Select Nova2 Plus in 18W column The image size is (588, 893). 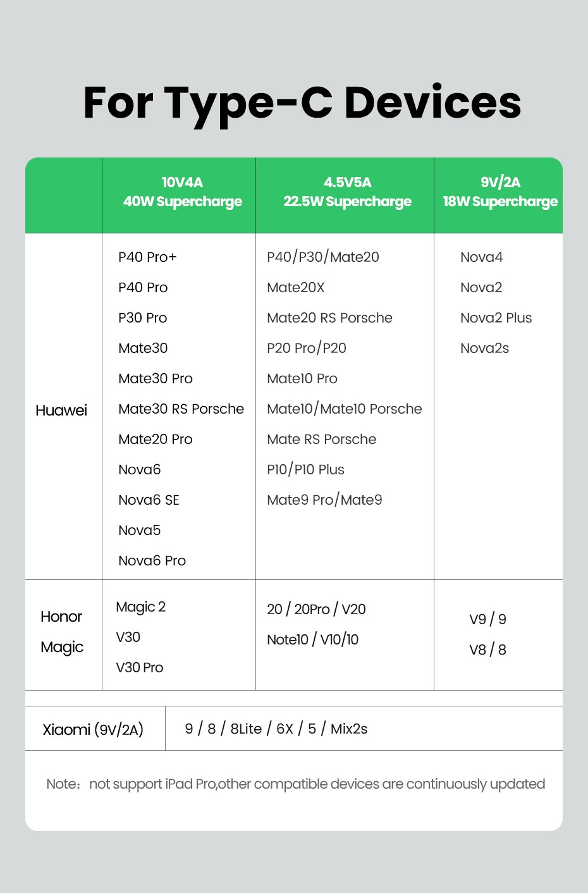click(496, 317)
